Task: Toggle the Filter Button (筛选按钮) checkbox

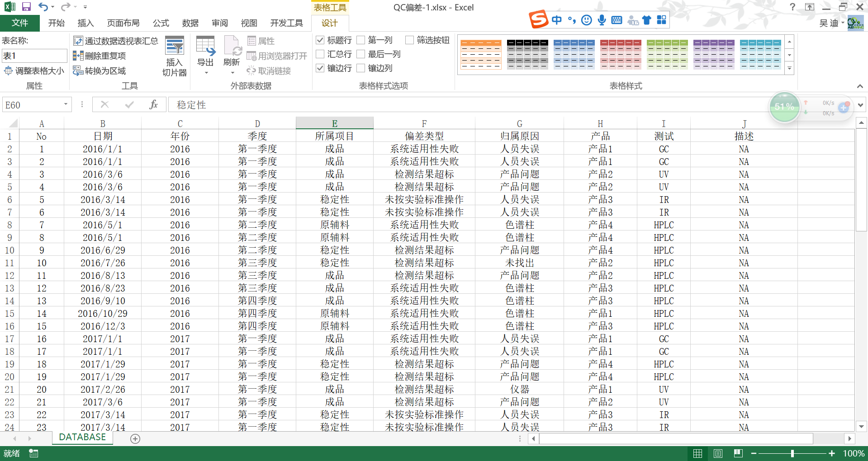Action: [410, 40]
